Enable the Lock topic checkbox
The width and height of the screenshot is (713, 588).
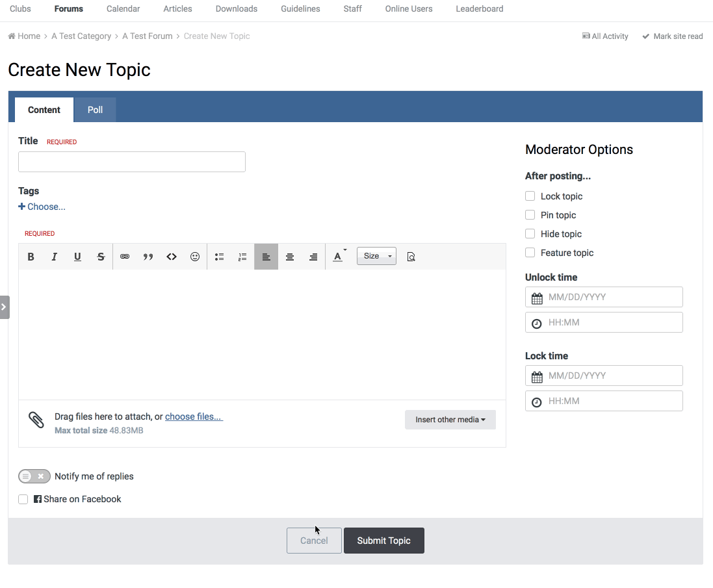(x=530, y=196)
